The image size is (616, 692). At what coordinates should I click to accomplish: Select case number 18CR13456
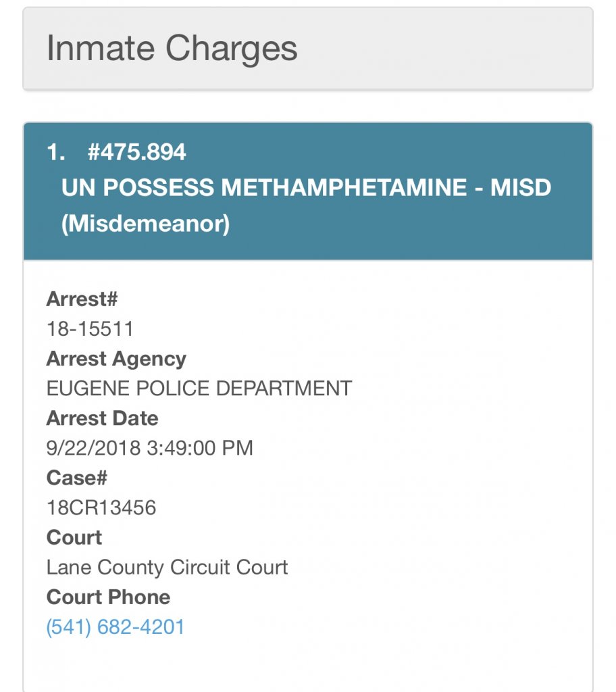101,508
